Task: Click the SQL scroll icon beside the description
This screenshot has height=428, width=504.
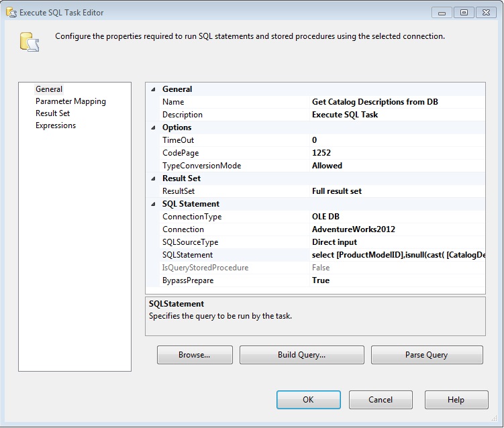Action: pyautogui.click(x=30, y=43)
